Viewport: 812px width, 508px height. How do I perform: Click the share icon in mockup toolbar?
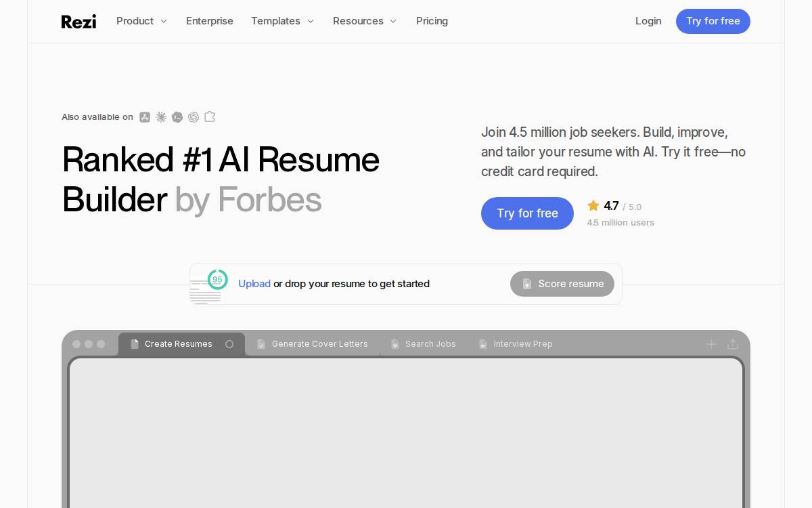point(733,344)
